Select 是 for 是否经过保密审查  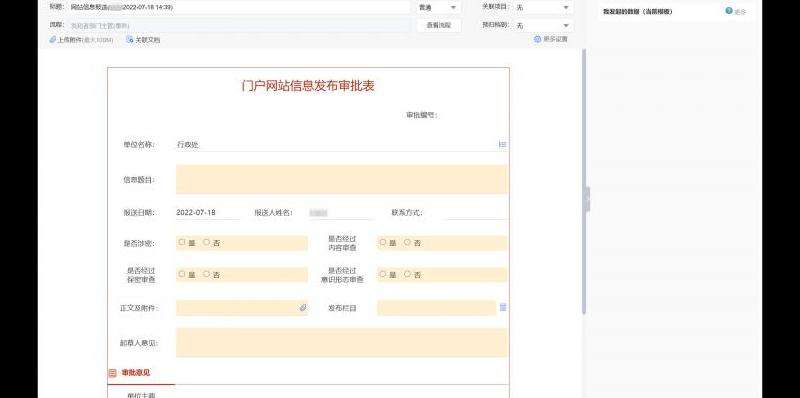pyautogui.click(x=182, y=274)
